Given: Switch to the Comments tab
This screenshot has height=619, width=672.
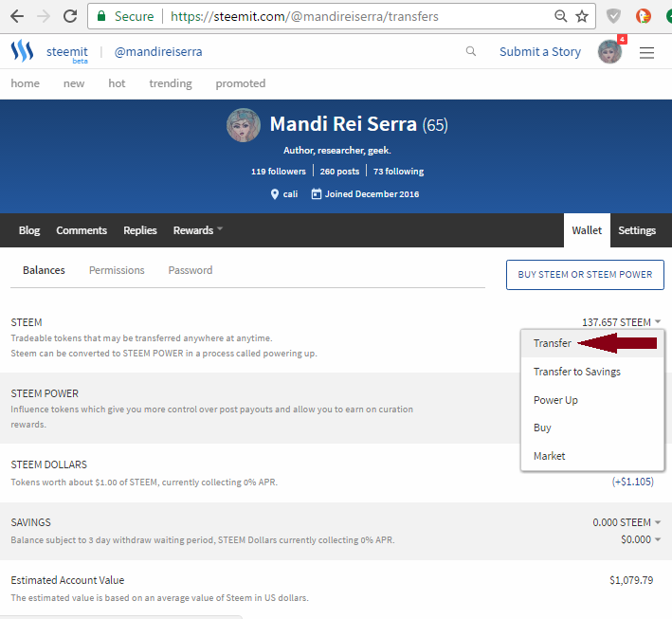Looking at the screenshot, I should (x=82, y=230).
